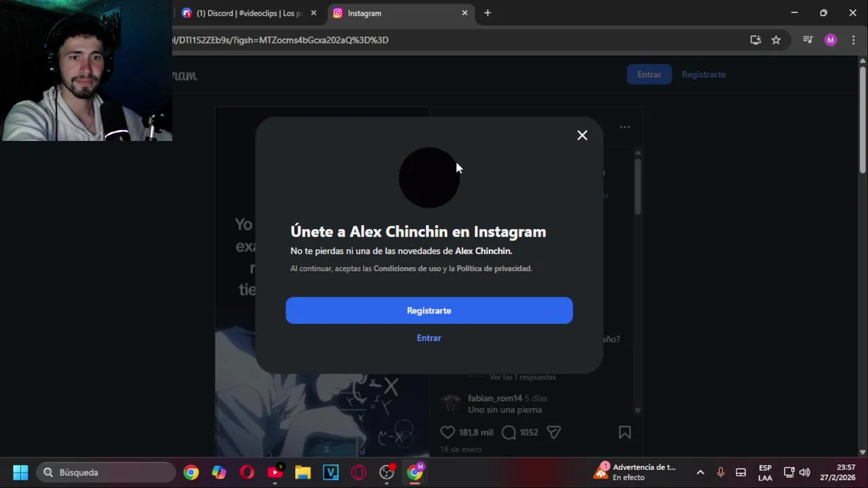Expand the system tray hidden icons chevron
Screen dimensions: 868x488
click(701, 472)
